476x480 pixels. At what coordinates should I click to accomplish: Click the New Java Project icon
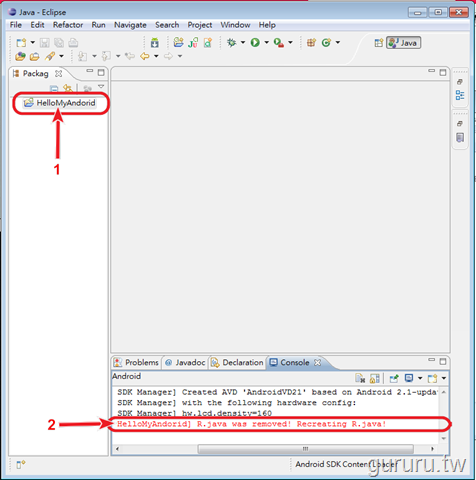[x=178, y=42]
